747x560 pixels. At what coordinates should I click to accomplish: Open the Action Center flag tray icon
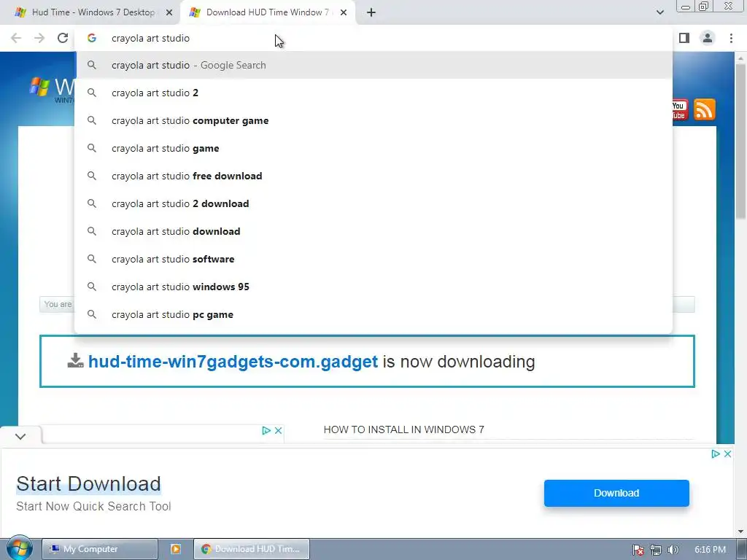[638, 550]
